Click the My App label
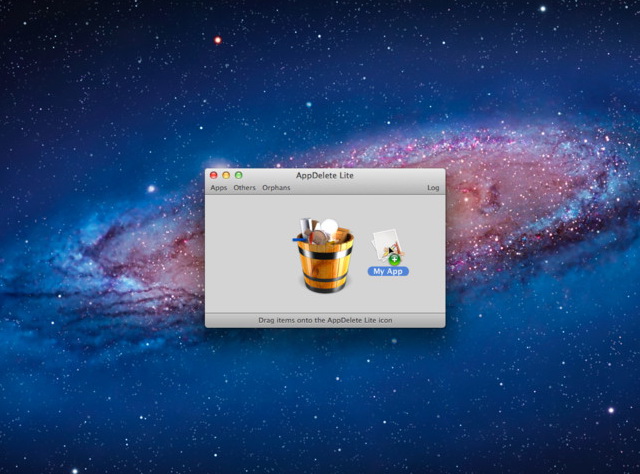This screenshot has height=474, width=640. 388,271
